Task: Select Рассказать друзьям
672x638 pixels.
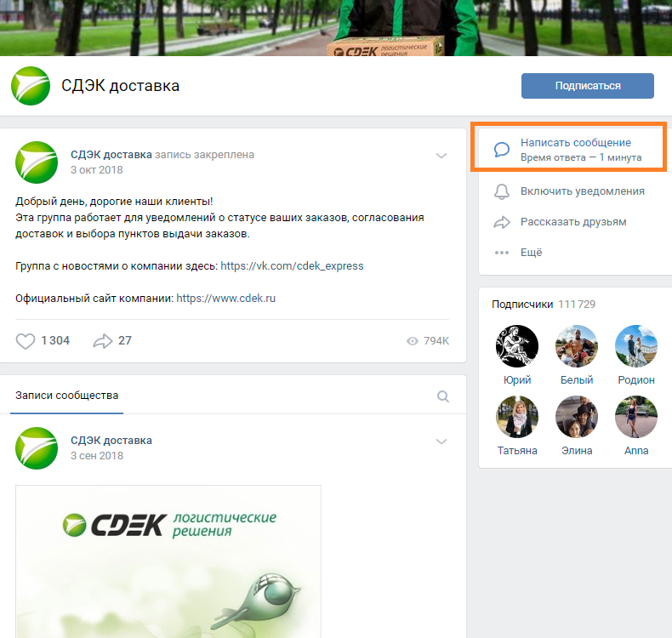Action: (x=573, y=222)
